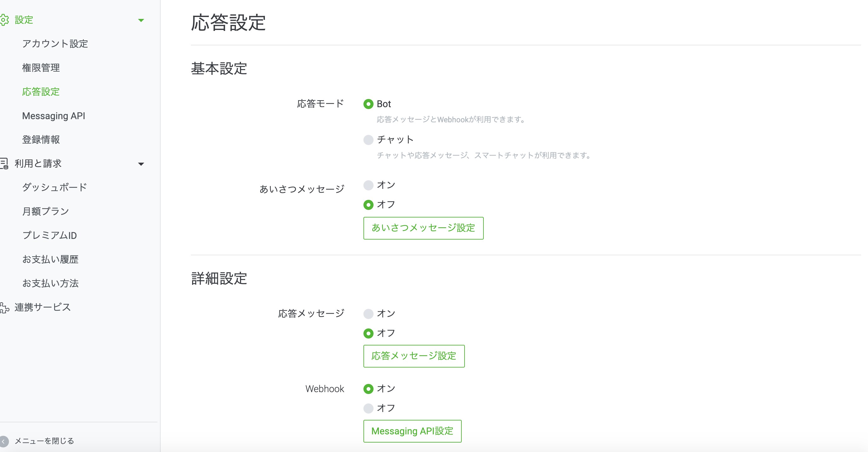Image resolution: width=868 pixels, height=452 pixels.
Task: Click the settings gear icon in sidebar
Action: [x=4, y=20]
